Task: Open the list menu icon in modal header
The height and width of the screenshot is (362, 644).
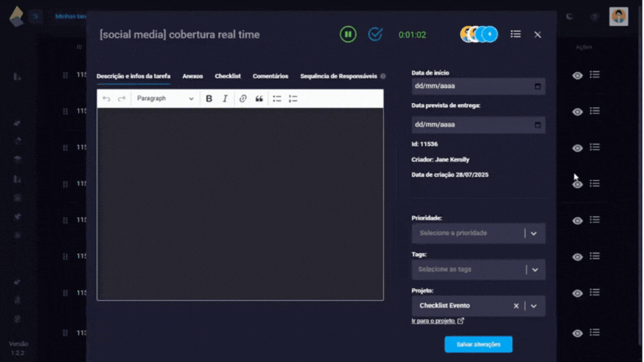Action: [x=516, y=34]
